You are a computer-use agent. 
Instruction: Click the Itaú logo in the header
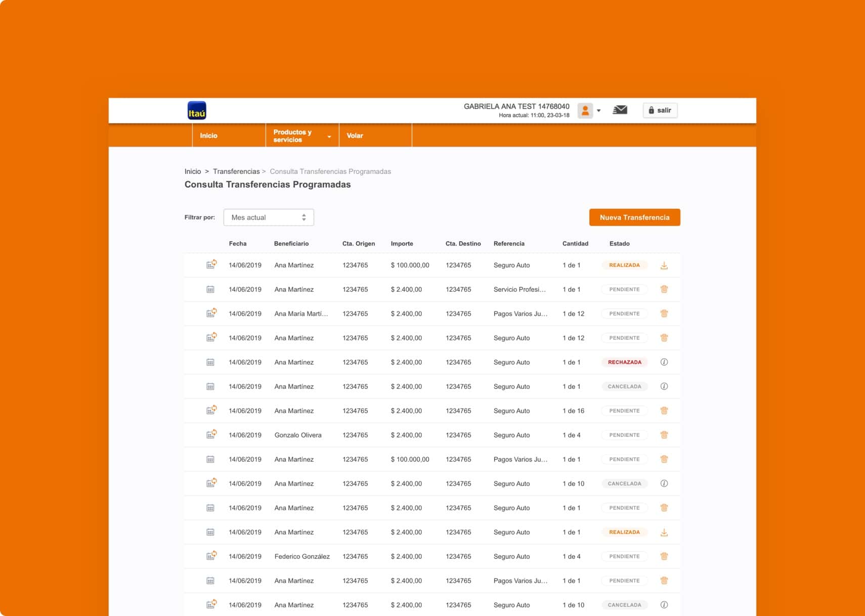(x=197, y=110)
